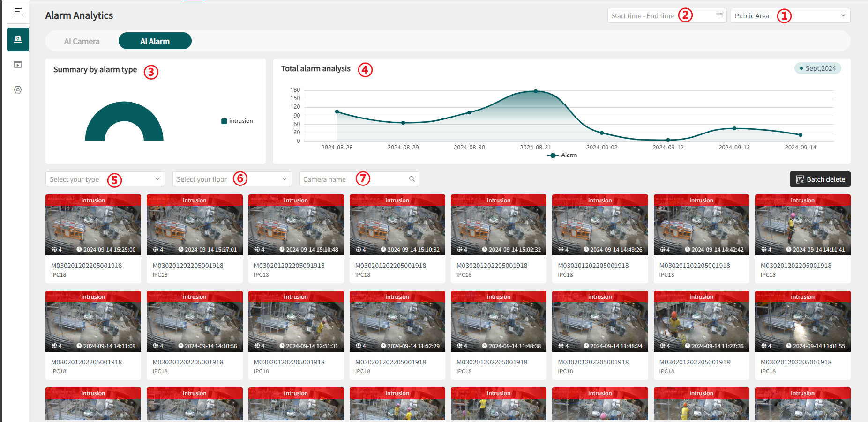
Task: Open alarm thumbnail dated 2024-09-14 15:10:32
Action: pos(397,225)
